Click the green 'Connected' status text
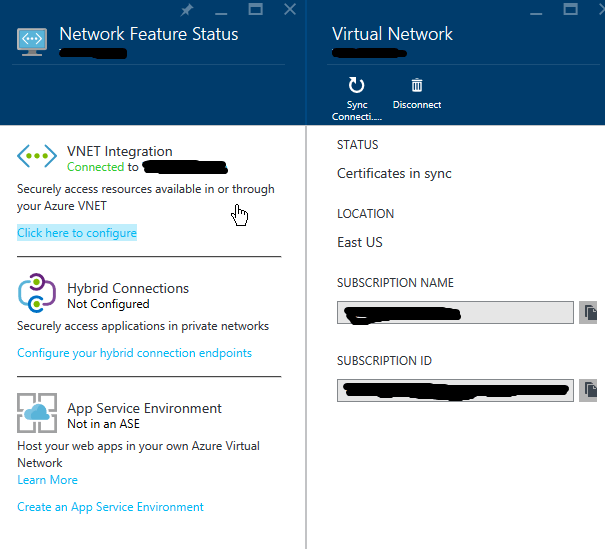 point(95,167)
